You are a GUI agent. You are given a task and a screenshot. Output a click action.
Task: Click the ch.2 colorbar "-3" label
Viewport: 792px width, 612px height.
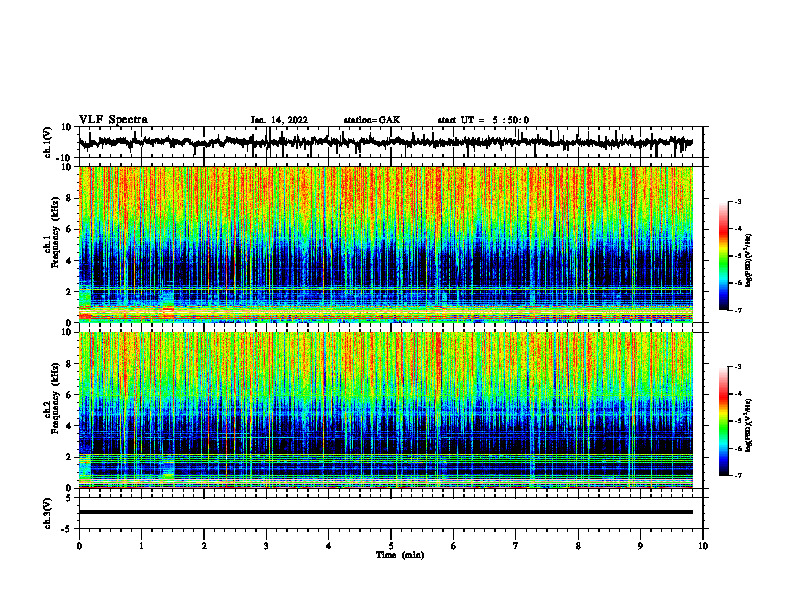pyautogui.click(x=738, y=367)
